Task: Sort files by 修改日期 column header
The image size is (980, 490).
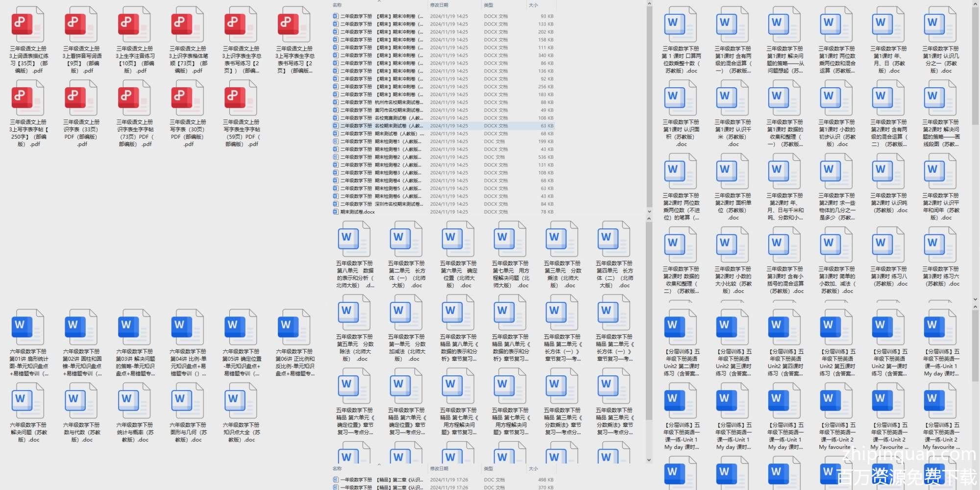Action: (x=439, y=5)
